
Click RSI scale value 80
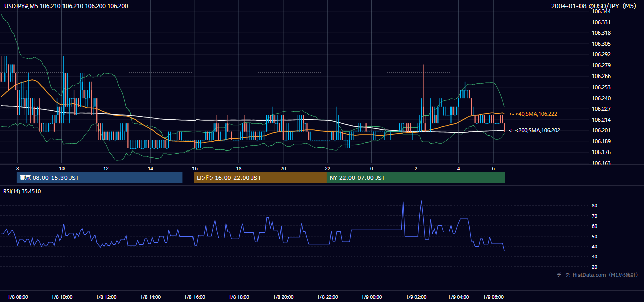pyautogui.click(x=595, y=206)
